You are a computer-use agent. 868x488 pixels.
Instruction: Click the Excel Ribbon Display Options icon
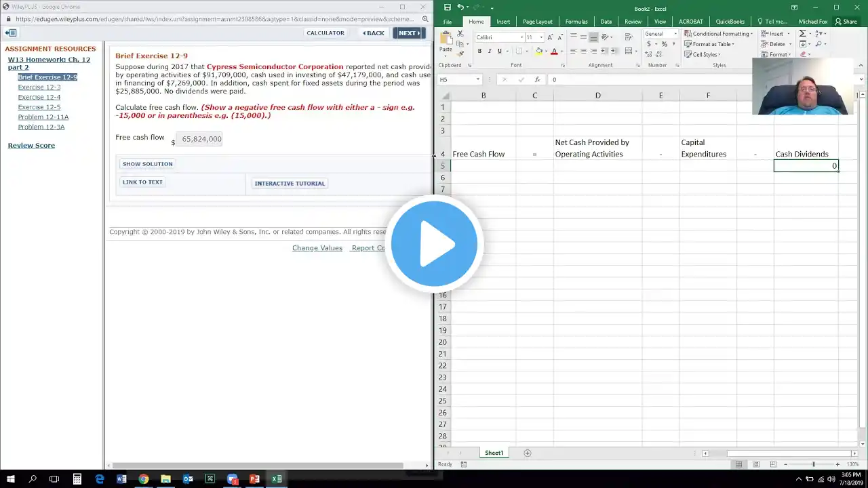click(794, 7)
